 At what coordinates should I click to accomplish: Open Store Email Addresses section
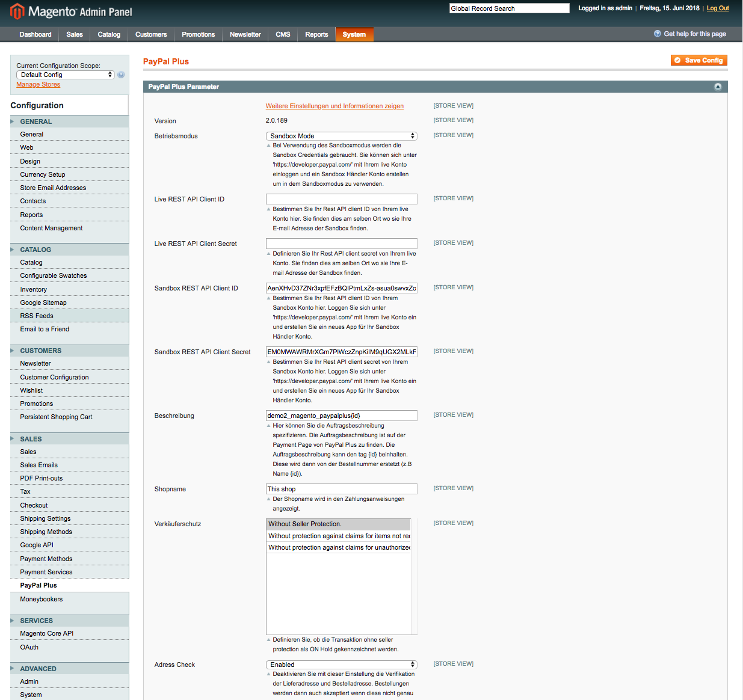click(70, 188)
